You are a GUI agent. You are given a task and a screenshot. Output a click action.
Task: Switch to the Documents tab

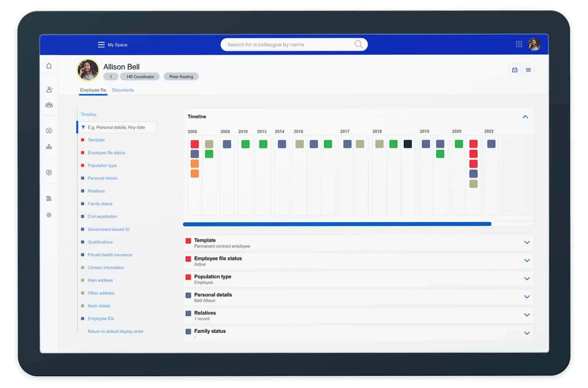pyautogui.click(x=123, y=90)
